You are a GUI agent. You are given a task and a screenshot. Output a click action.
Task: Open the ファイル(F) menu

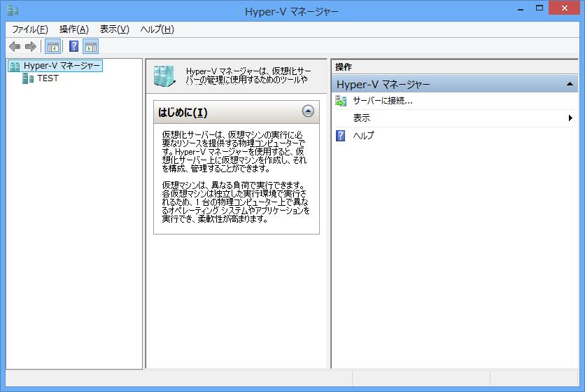[x=30, y=29]
